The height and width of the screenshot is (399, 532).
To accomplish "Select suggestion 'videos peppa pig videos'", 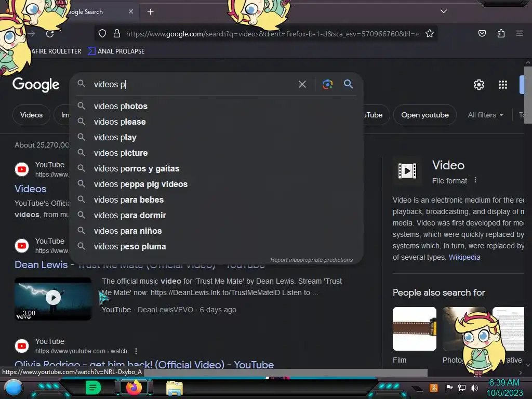I will pos(217,184).
